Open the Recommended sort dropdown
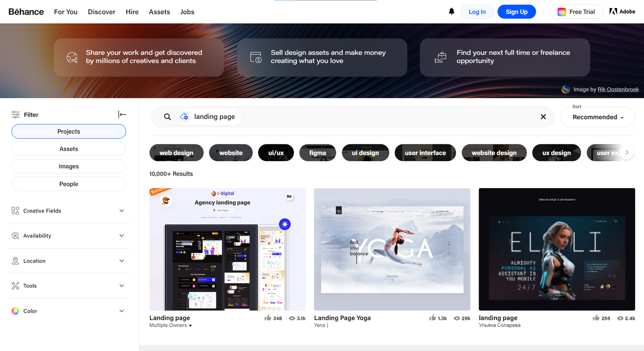The height and width of the screenshot is (351, 644). click(598, 117)
